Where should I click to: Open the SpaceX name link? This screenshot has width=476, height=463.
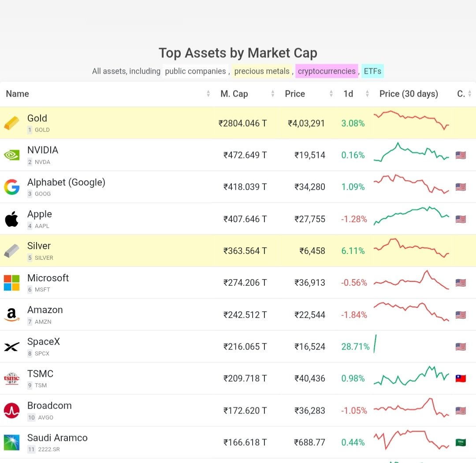coord(43,342)
